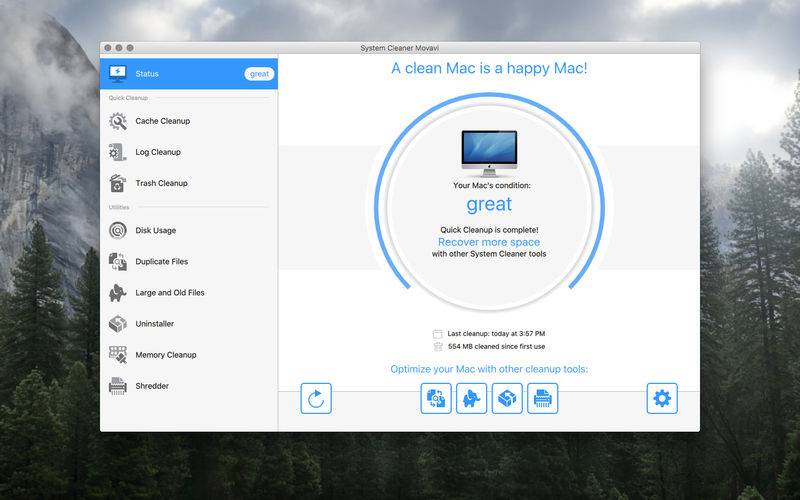
Task: Click the Disk Usage circular icon
Action: (x=118, y=231)
